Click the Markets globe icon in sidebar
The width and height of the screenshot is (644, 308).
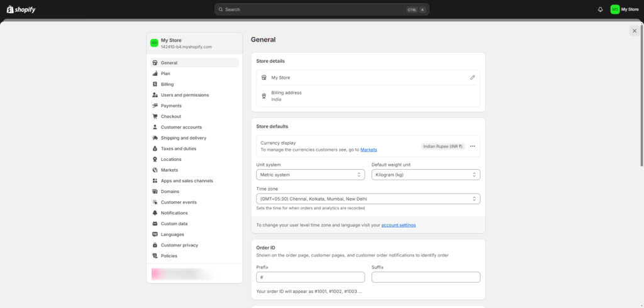tap(155, 170)
